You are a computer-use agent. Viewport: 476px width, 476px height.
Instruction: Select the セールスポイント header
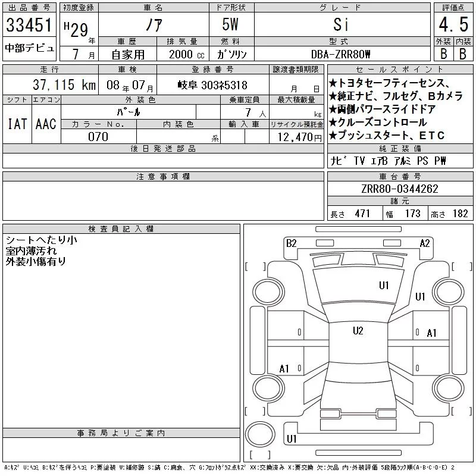(x=400, y=70)
